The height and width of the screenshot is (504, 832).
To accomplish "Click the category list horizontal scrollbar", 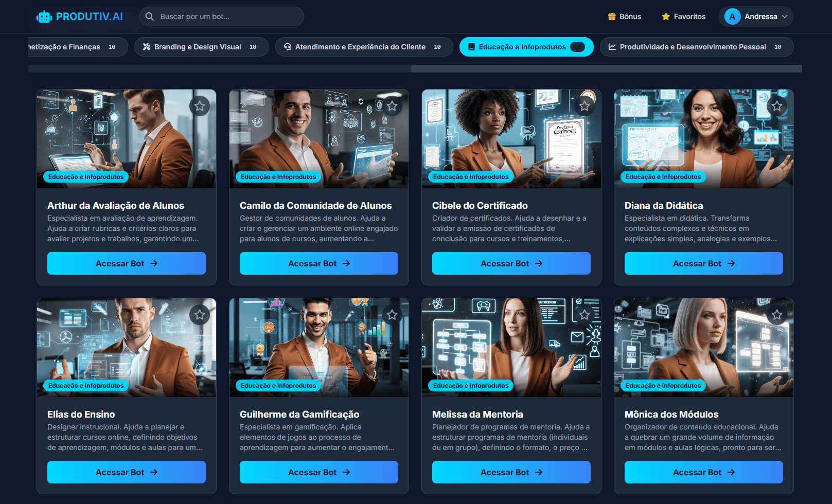I will [x=606, y=67].
